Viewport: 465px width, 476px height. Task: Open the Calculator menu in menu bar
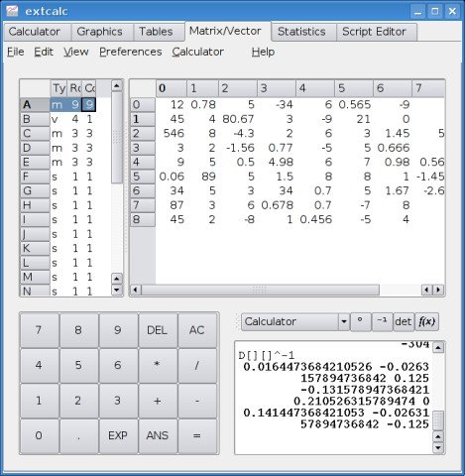pyautogui.click(x=198, y=52)
